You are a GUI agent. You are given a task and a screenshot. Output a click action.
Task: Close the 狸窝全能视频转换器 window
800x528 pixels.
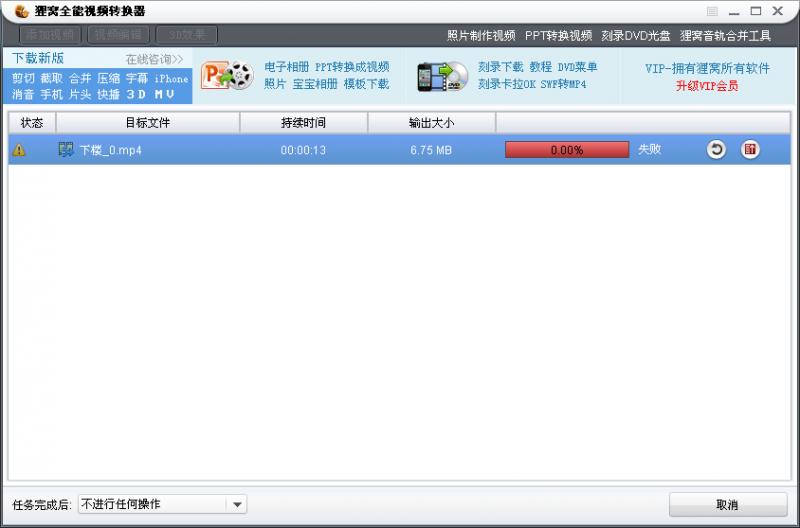coord(778,11)
